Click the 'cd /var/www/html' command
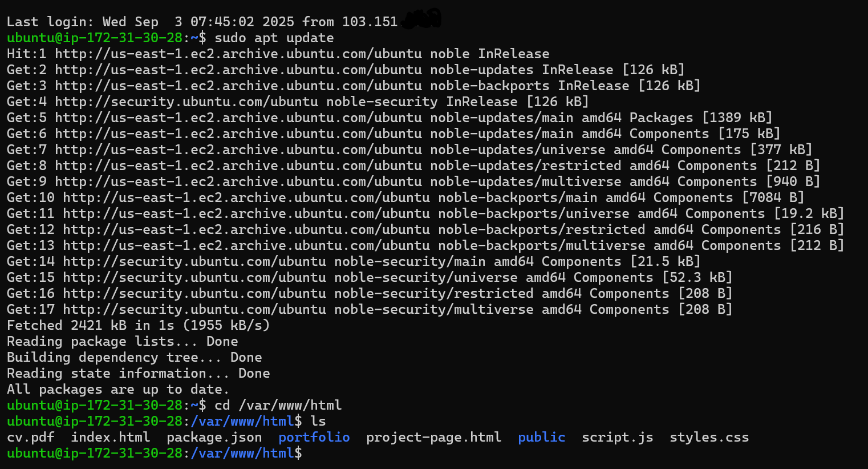Screen dimensions: 868x469 click(278, 406)
